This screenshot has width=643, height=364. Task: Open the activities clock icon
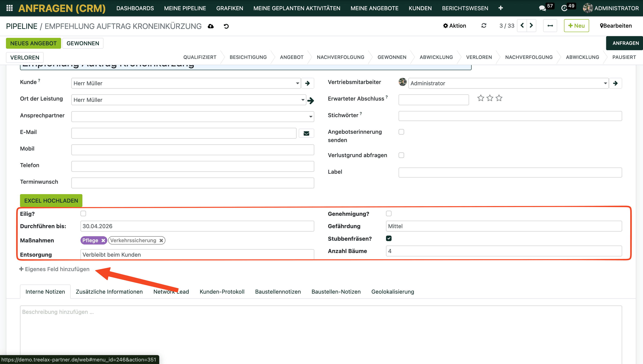tap(564, 8)
